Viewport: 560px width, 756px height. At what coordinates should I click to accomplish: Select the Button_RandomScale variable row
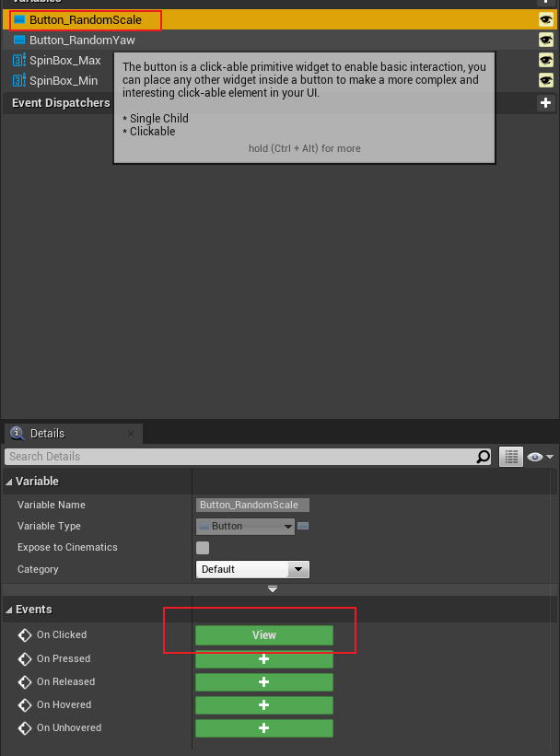[280, 19]
